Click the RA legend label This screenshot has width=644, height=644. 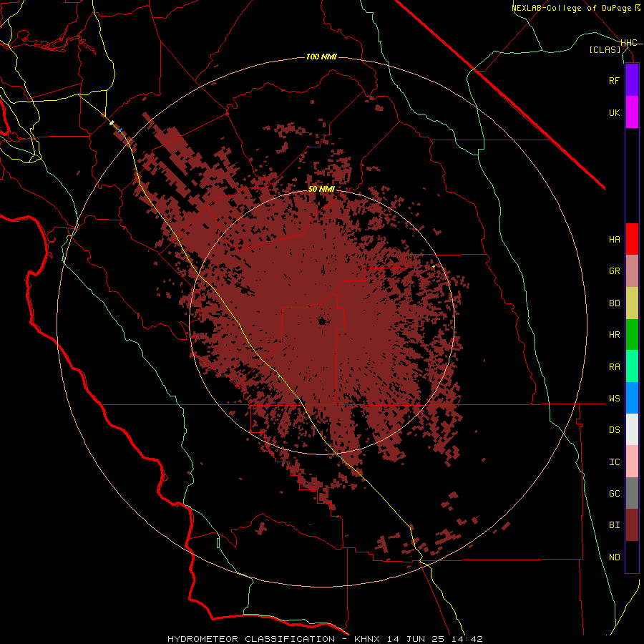coord(614,367)
